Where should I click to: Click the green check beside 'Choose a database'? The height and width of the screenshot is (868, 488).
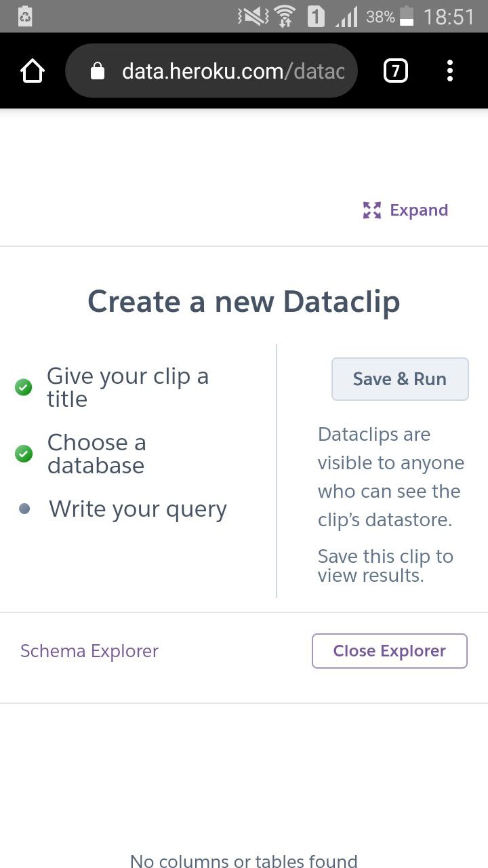point(24,454)
